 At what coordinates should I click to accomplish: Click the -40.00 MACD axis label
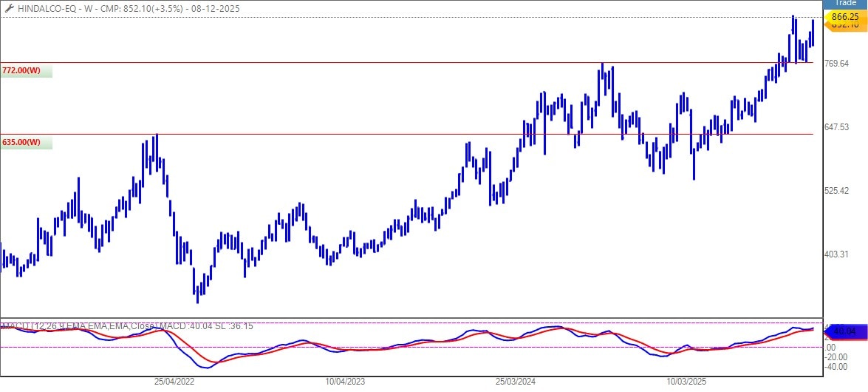click(835, 366)
